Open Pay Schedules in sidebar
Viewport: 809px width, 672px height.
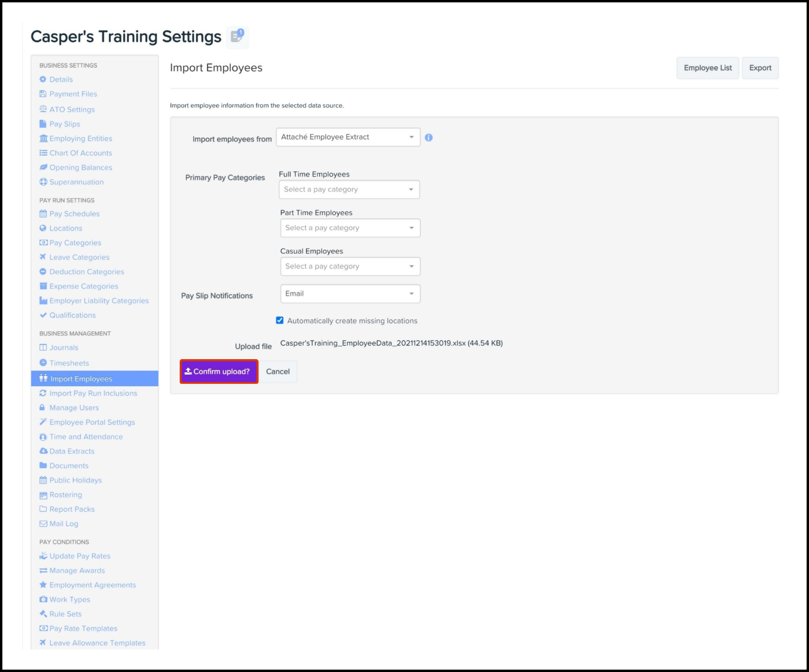tap(74, 214)
